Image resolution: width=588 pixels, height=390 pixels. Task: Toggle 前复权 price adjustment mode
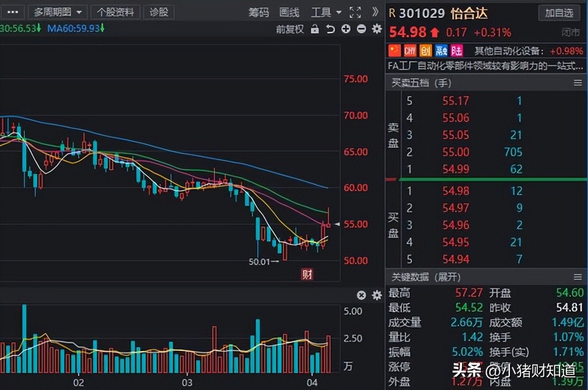[290, 29]
